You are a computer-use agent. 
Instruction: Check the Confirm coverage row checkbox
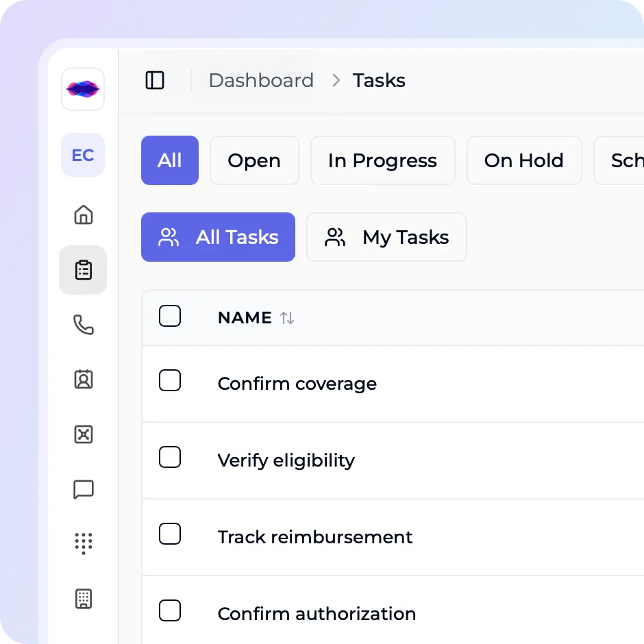[170, 380]
